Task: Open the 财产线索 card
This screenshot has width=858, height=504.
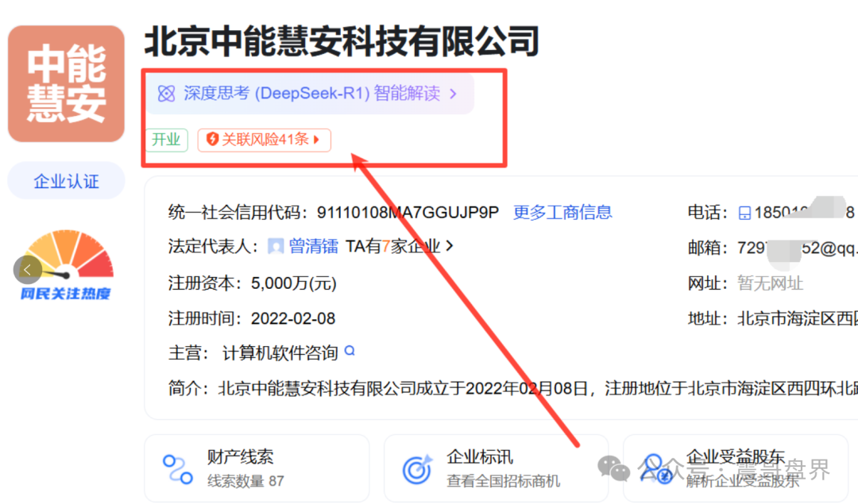Action: click(x=257, y=468)
